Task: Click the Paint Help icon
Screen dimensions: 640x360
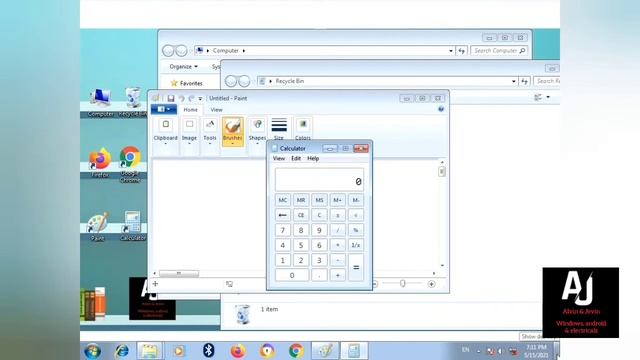Action: (441, 109)
